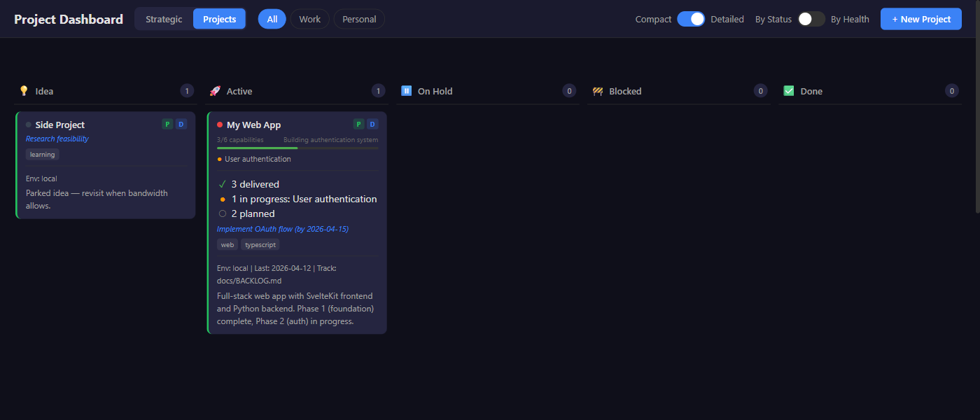Click the red status dot on My Web App
Image resolution: width=980 pixels, height=420 pixels.
point(220,124)
